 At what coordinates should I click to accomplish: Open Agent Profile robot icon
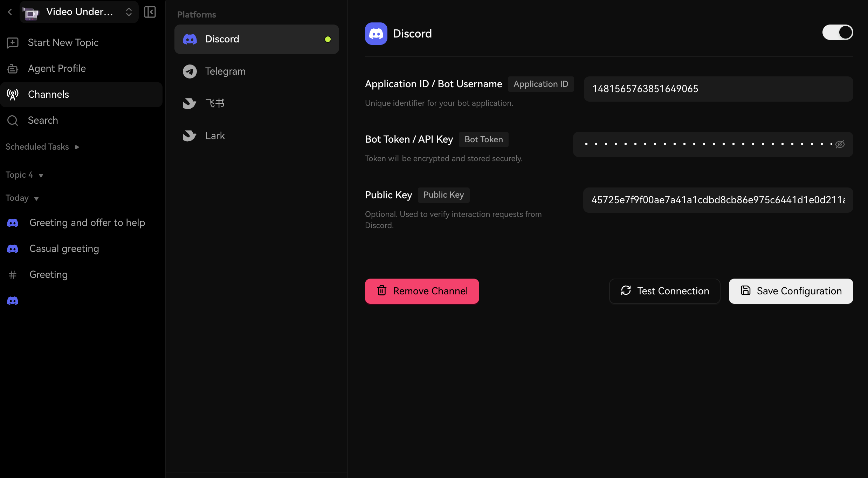click(13, 69)
